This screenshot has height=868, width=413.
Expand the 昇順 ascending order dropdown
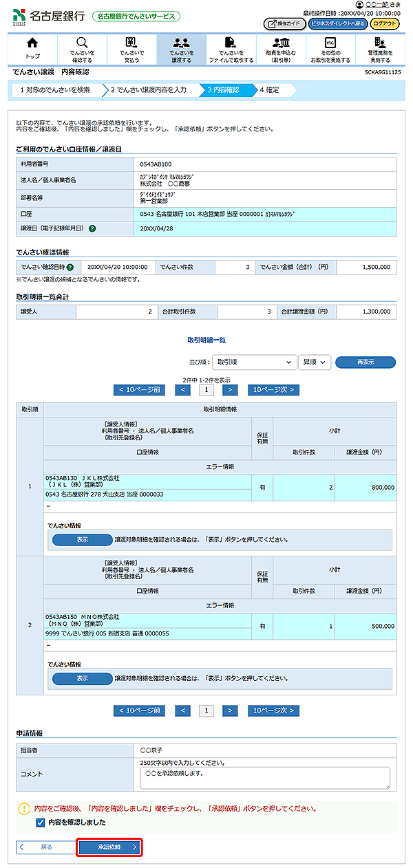[315, 362]
